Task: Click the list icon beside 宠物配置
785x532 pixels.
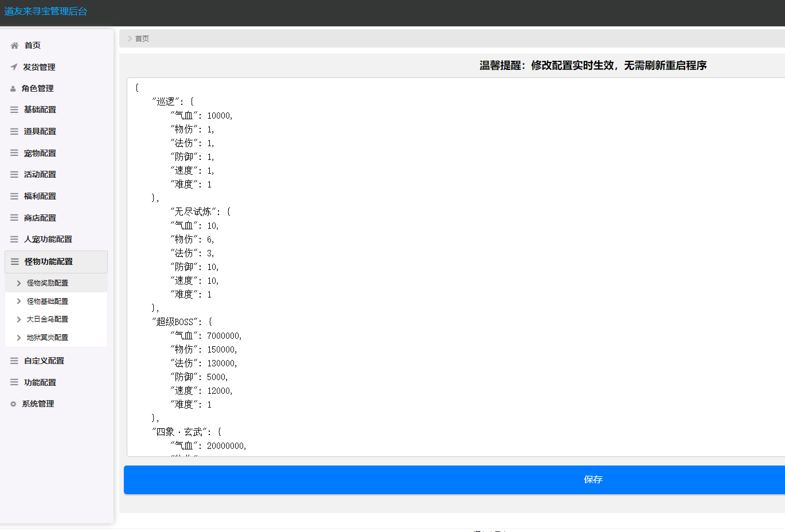Action: 14,153
